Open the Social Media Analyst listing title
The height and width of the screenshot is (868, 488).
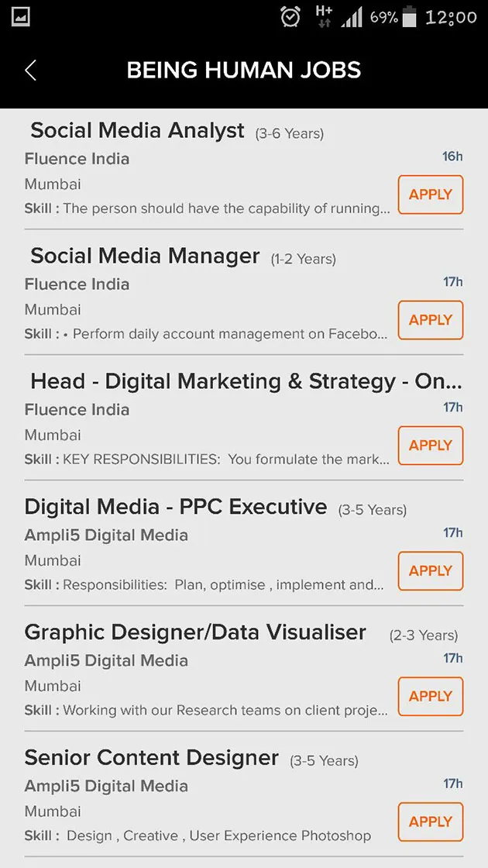(x=137, y=131)
